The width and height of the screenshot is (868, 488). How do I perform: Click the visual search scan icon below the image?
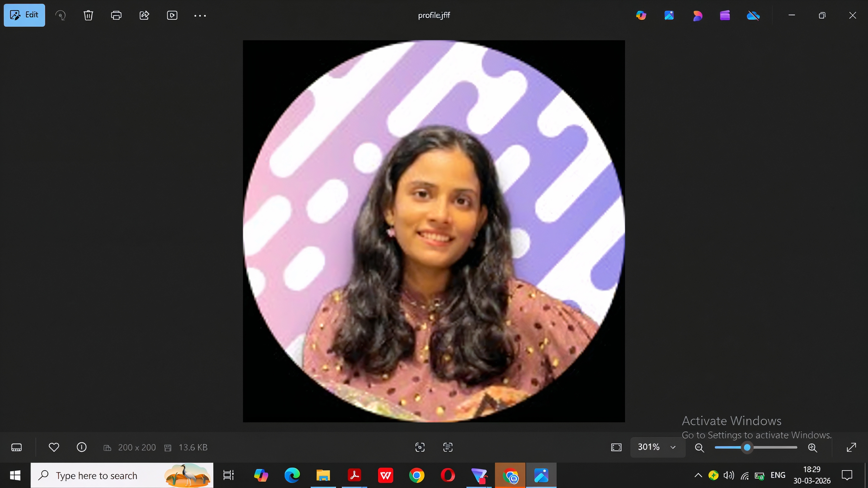420,447
